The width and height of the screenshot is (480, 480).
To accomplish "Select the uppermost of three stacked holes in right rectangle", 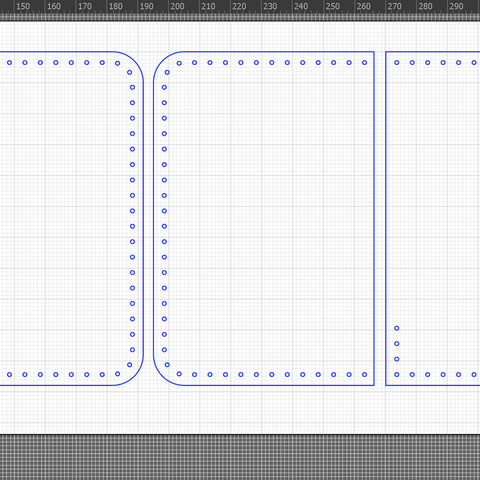I will click(x=397, y=328).
